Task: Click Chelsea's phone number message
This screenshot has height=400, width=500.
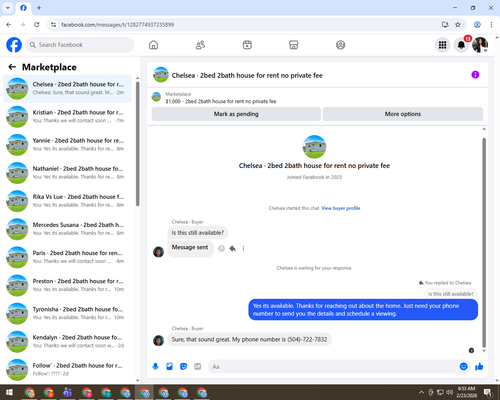Action: [249, 339]
